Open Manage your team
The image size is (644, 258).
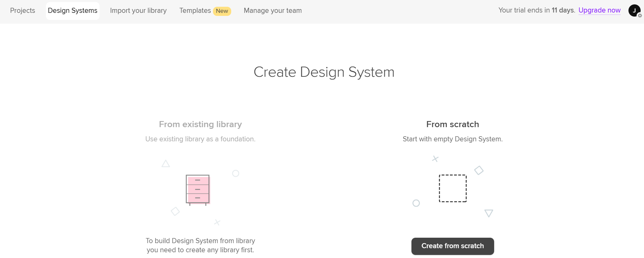point(272,10)
